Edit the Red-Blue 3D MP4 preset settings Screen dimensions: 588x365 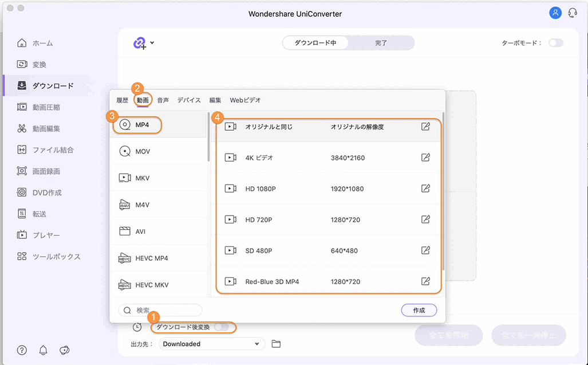(425, 281)
